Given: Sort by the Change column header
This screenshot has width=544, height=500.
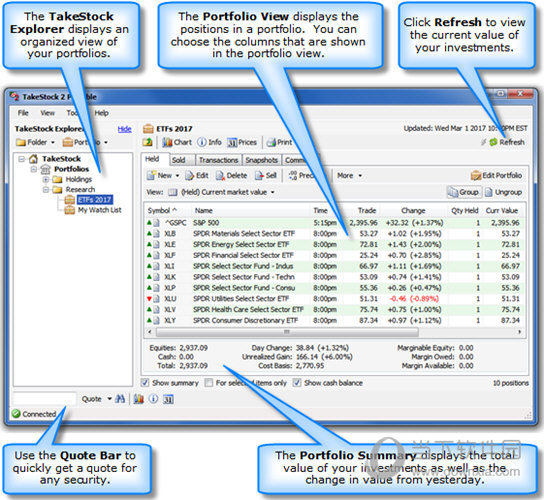Looking at the screenshot, I should pos(413,210).
